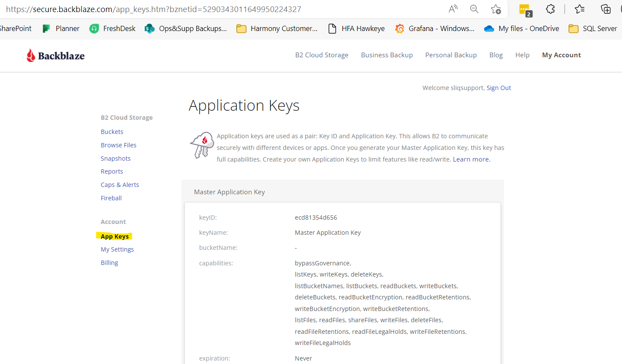Open the Grafana - Windows bookmark

[435, 28]
